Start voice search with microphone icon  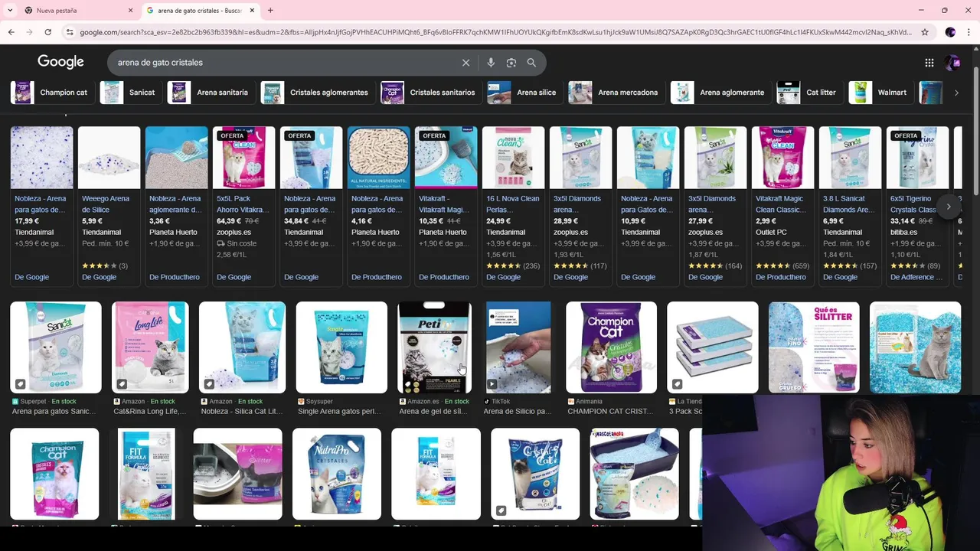click(x=491, y=63)
